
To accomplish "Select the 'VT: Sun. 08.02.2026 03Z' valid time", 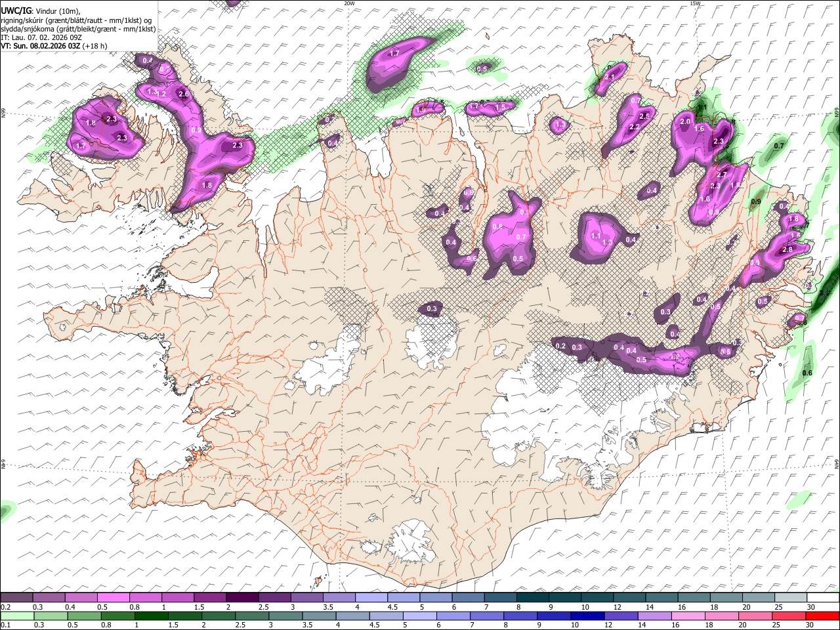I will 41,46.
